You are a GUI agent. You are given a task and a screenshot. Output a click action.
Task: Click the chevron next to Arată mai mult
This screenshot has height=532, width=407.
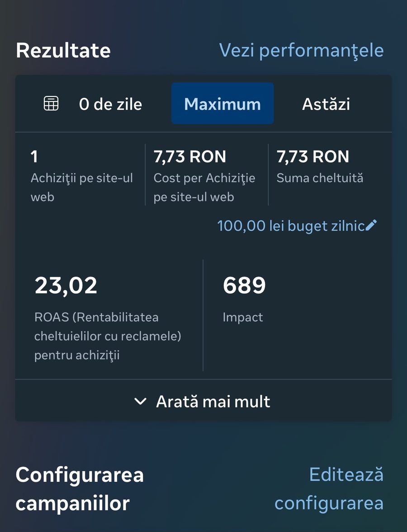pos(140,401)
